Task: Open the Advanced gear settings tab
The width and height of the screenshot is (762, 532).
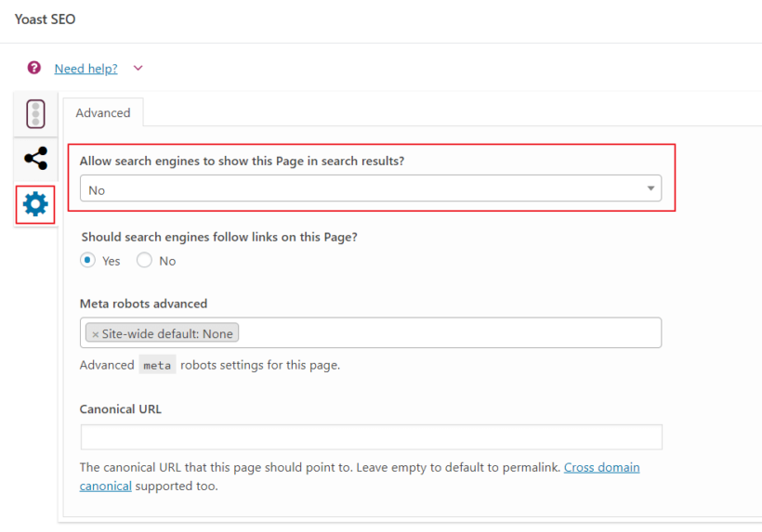Action: pyautogui.click(x=35, y=204)
